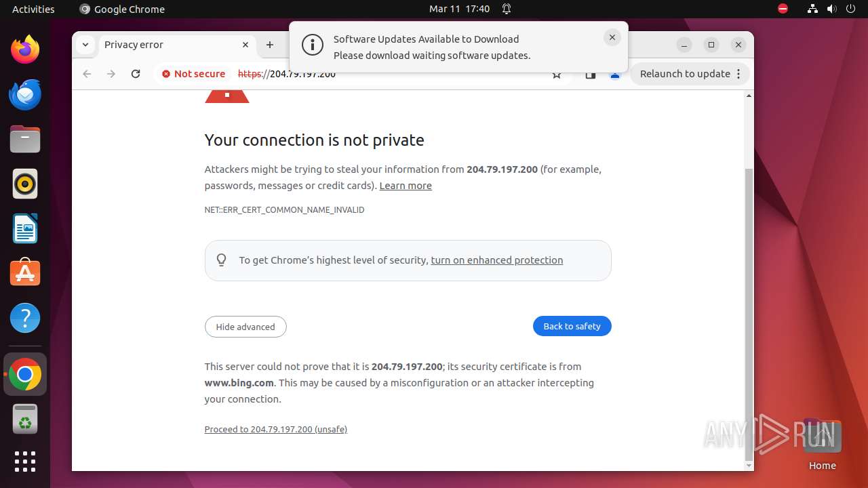
Task: Click NET::ERR_CERT_COMMON_NAME_INVALID error code
Action: 285,210
